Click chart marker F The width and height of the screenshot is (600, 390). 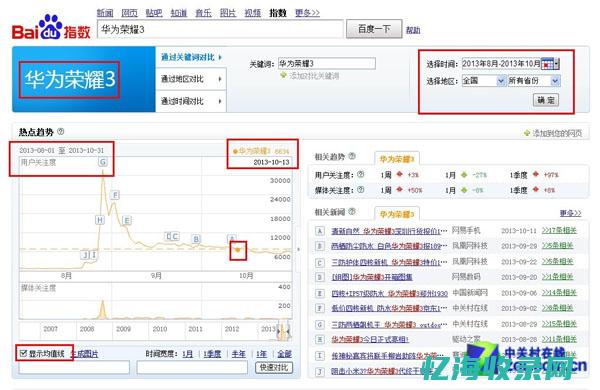(115, 195)
